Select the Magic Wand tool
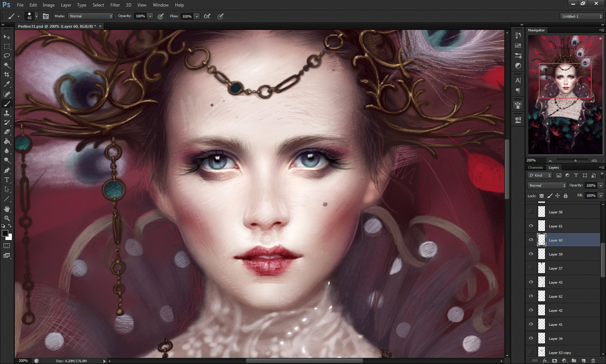This screenshot has height=364, width=606. (x=7, y=65)
